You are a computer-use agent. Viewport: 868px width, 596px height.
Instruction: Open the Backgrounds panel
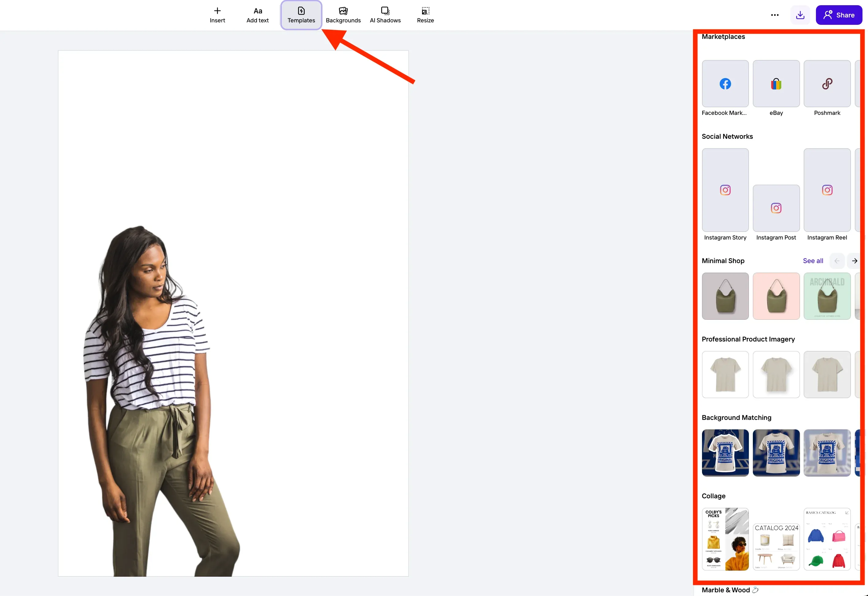click(343, 15)
